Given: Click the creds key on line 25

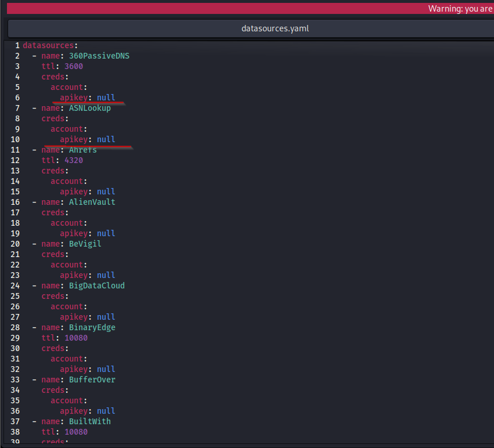Looking at the screenshot, I should point(53,296).
